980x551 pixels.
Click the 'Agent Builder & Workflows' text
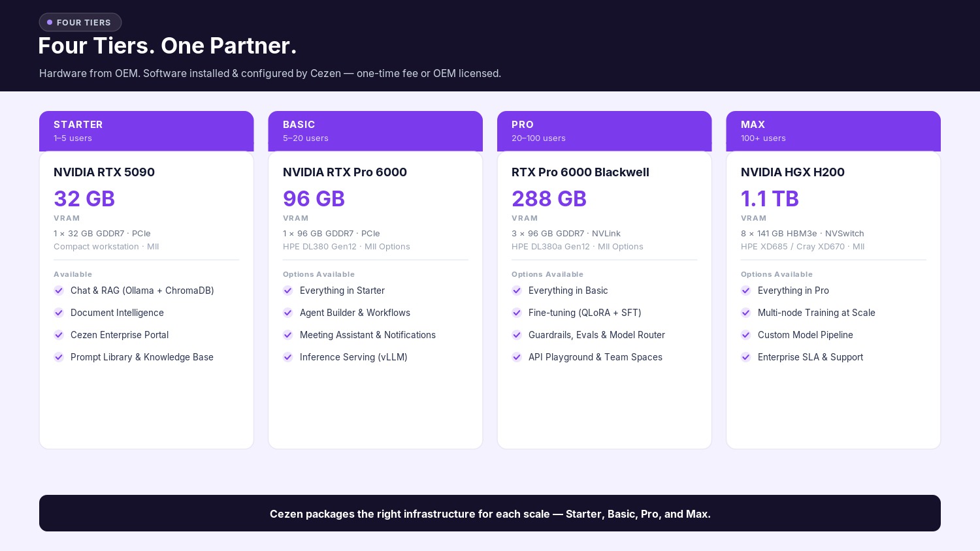pos(355,313)
